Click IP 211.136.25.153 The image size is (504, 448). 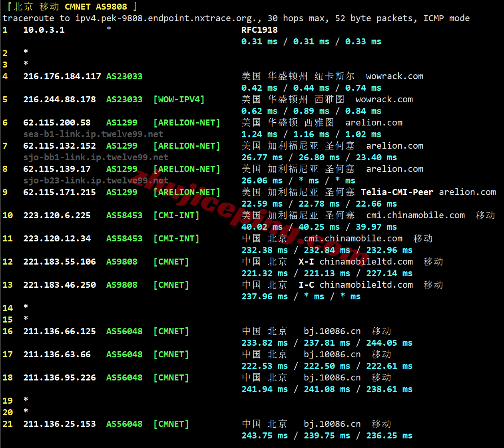60,424
